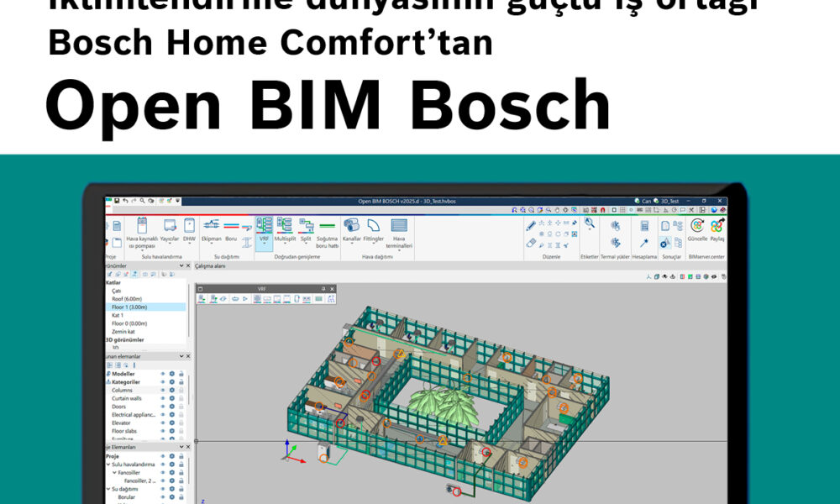Click the Paylaş share button
Screen dimensions: 840x504
[x=717, y=228]
